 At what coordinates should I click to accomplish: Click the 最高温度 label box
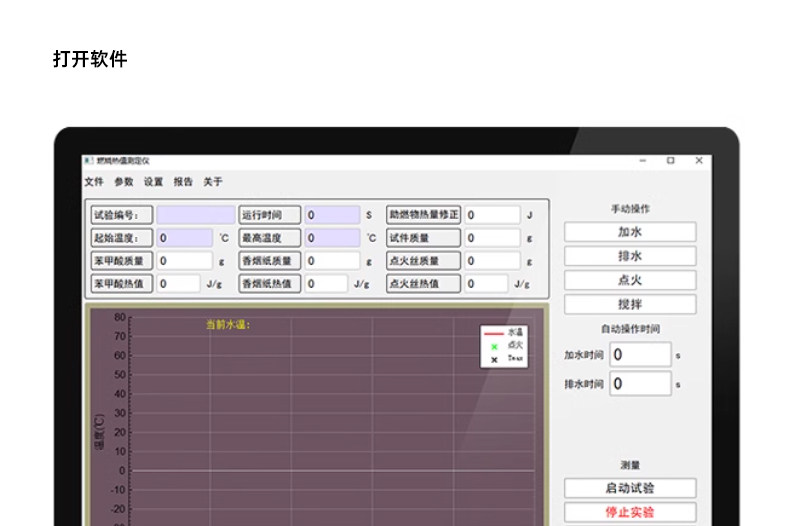(x=270, y=238)
